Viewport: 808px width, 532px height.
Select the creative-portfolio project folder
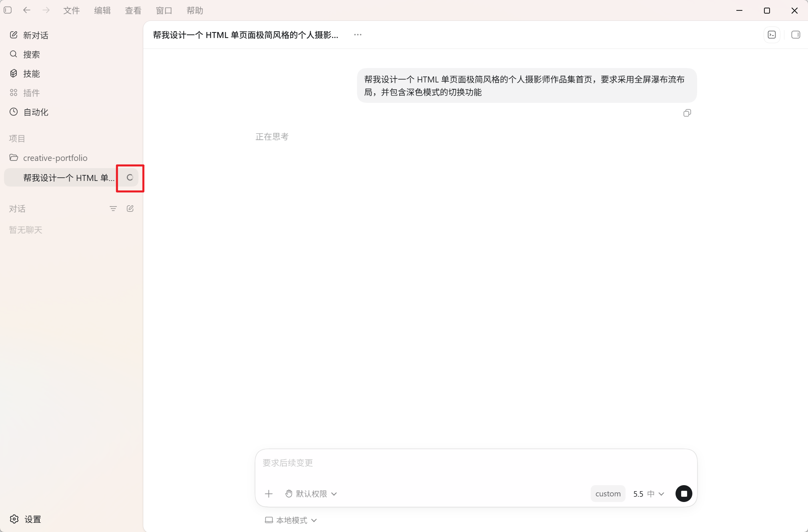[72, 158]
